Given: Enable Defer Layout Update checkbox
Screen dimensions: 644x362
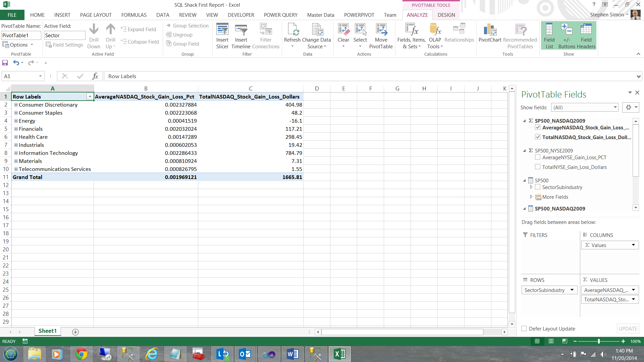Looking at the screenshot, I should tap(524, 329).
